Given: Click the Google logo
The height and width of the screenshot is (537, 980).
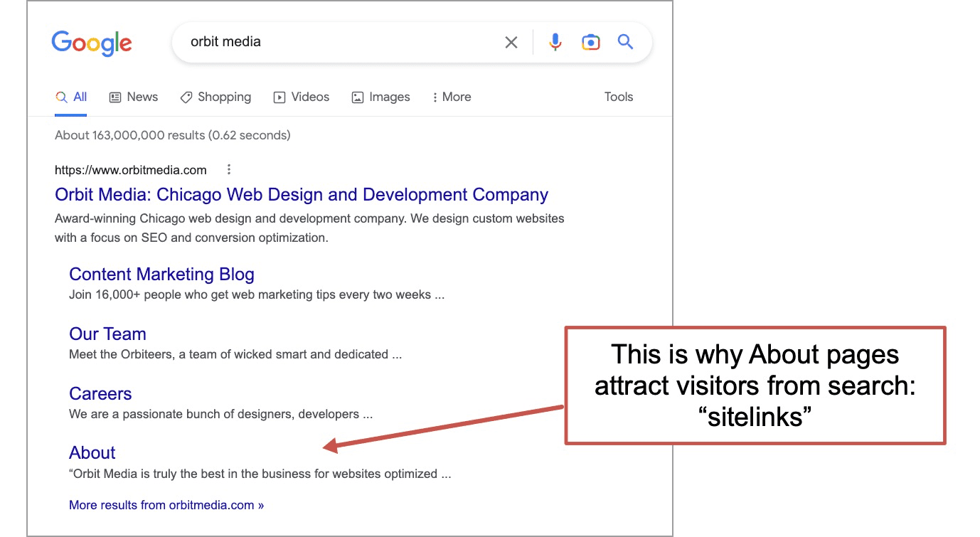Looking at the screenshot, I should (92, 43).
